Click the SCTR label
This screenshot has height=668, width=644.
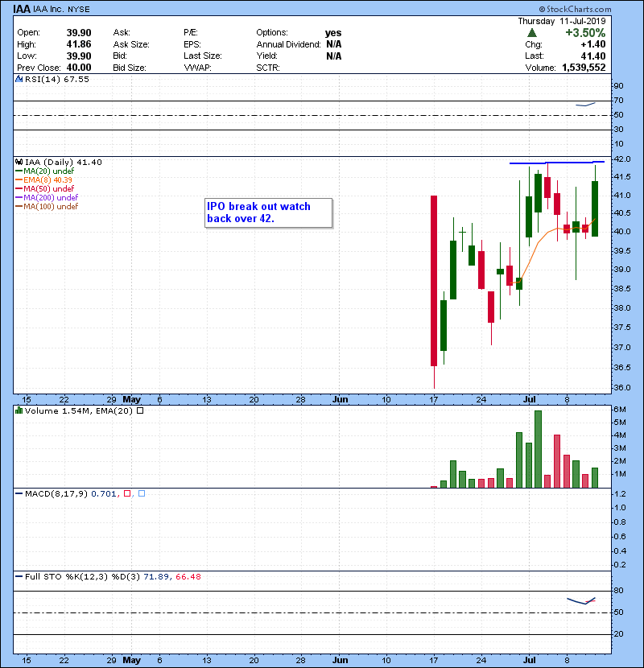(x=268, y=68)
